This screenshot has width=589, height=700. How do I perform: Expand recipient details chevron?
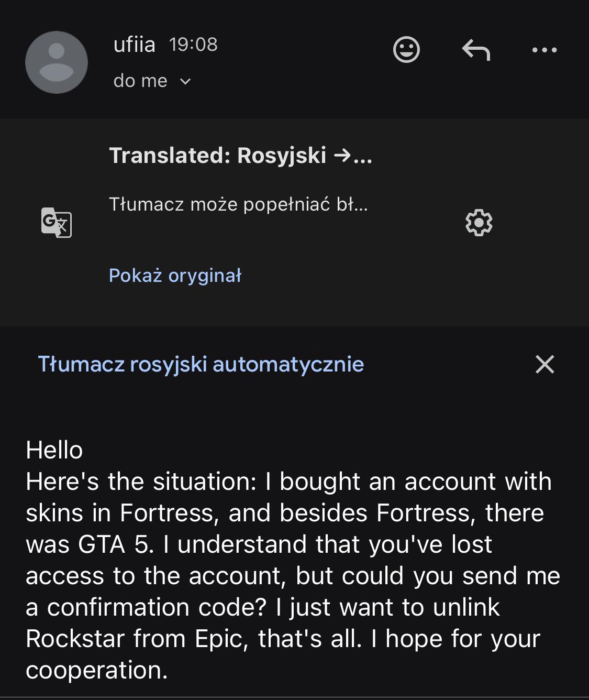(185, 81)
